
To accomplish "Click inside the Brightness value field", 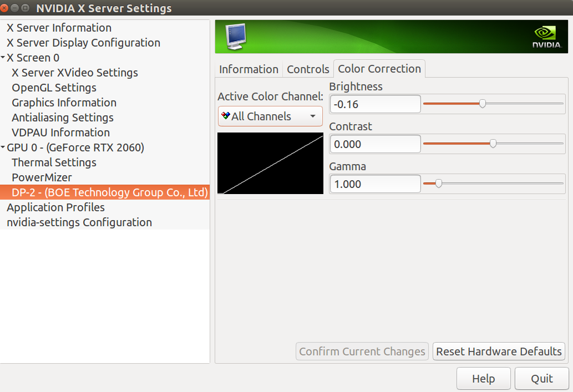I will [x=375, y=104].
